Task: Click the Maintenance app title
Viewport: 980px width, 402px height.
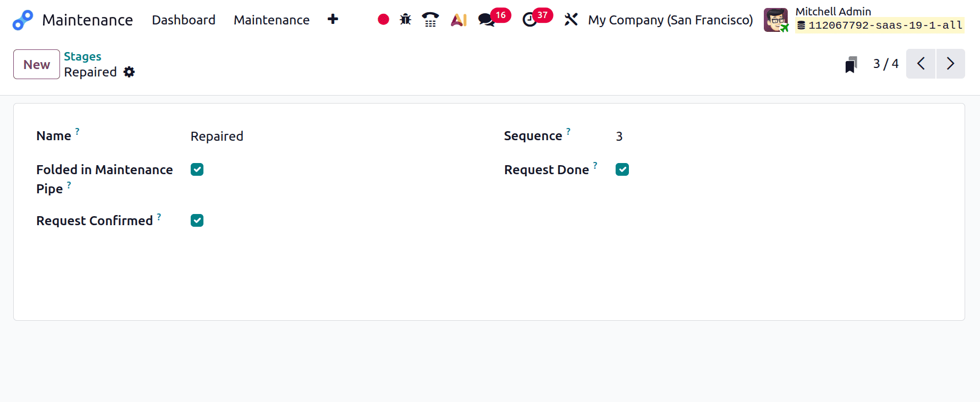Action: tap(88, 20)
